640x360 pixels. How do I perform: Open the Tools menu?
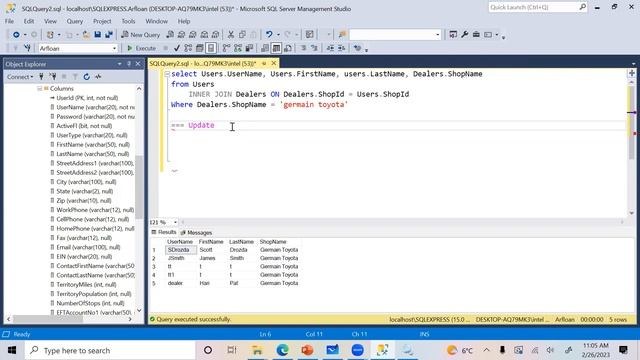click(x=128, y=21)
